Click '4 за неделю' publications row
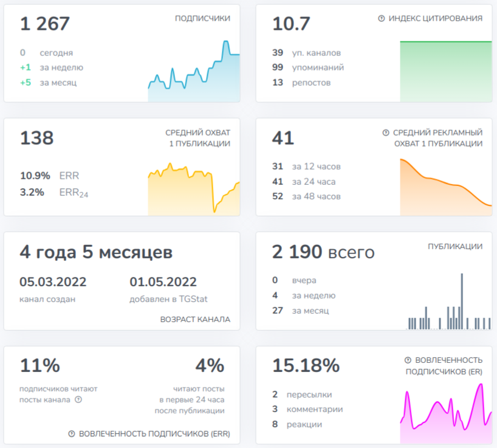The height and width of the screenshot is (448, 497). point(304,295)
